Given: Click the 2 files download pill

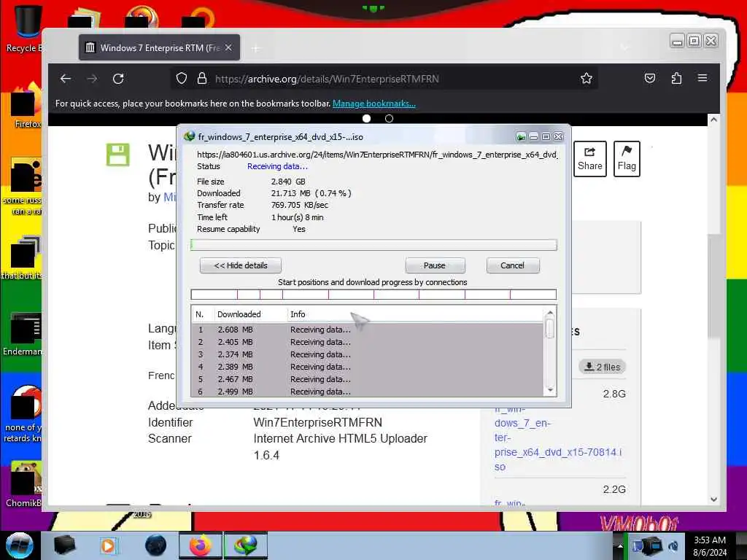Looking at the screenshot, I should (x=602, y=367).
